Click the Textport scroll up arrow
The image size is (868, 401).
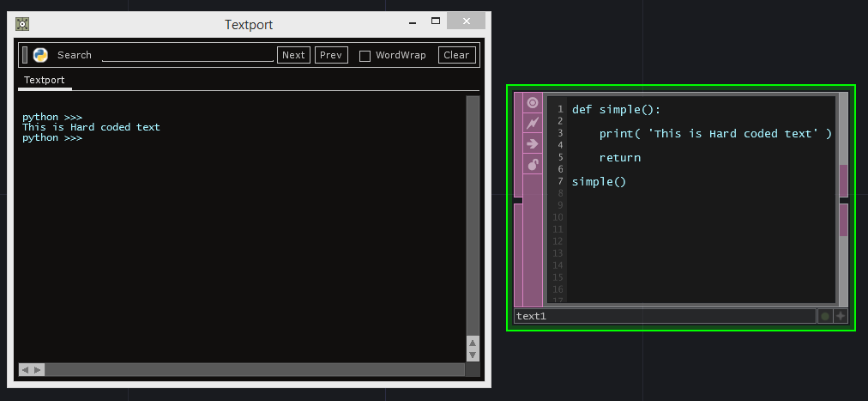[473, 343]
